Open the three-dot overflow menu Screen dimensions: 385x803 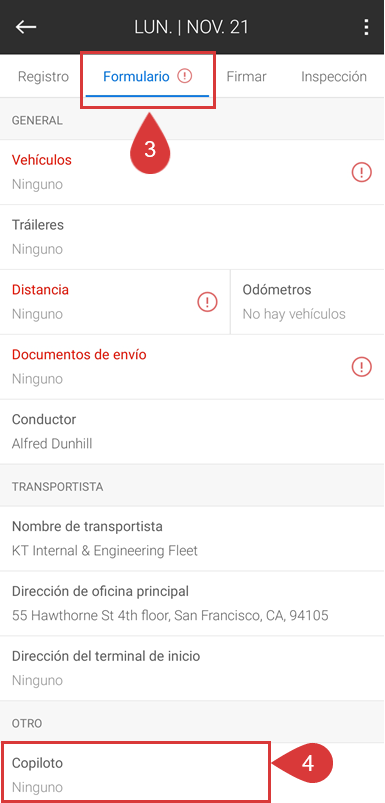click(x=366, y=27)
